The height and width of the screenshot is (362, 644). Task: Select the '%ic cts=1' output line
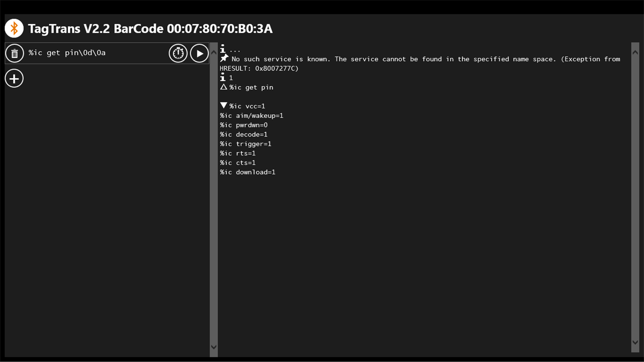238,163
